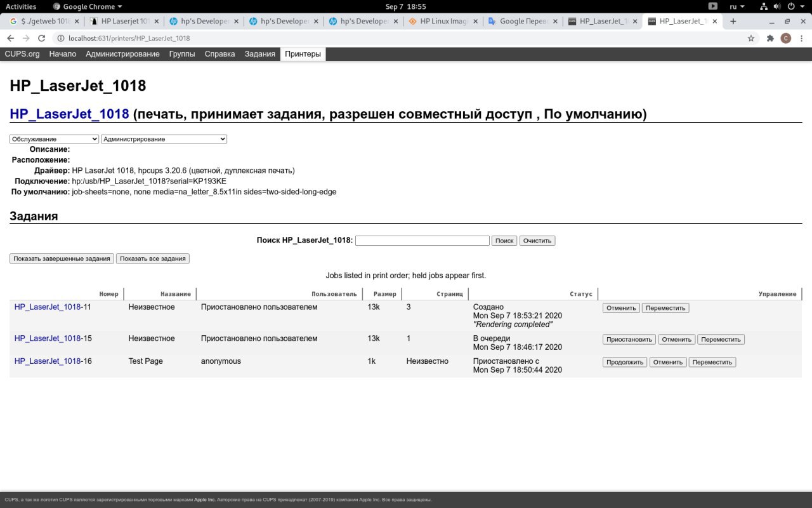Click the Название column header
Screen dimensions: 812x508
point(176,294)
